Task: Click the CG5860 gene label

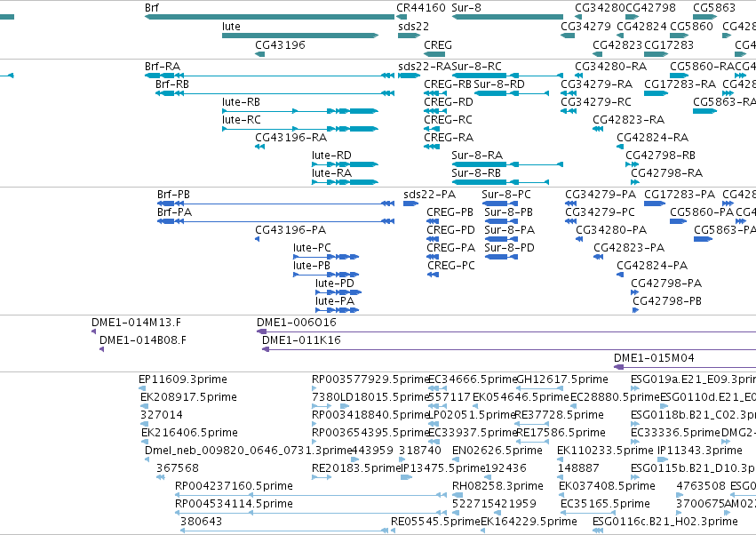Action: [x=691, y=27]
